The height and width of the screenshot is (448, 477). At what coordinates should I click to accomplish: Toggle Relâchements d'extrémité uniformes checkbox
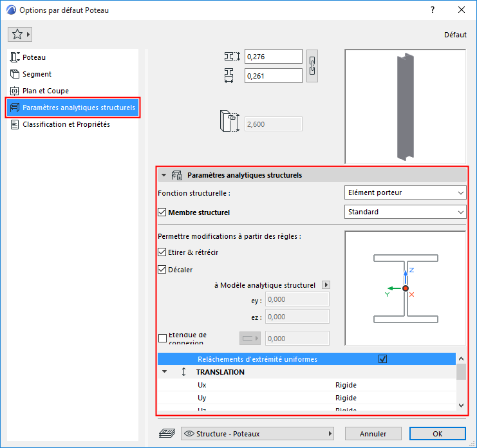(x=382, y=359)
